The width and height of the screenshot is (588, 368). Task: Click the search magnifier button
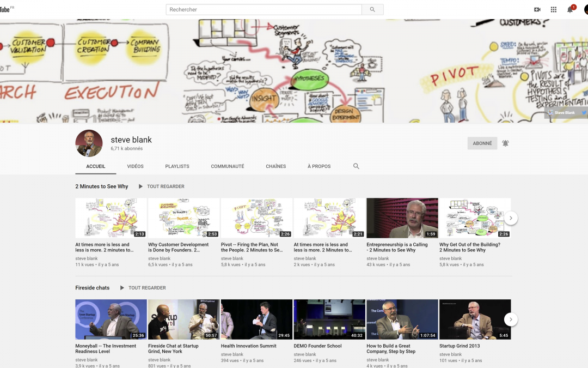coord(372,9)
